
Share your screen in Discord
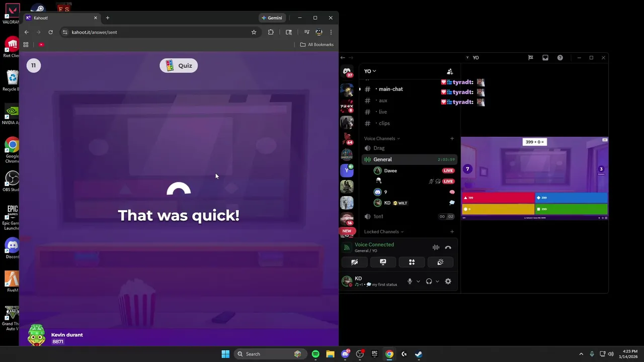click(x=383, y=262)
